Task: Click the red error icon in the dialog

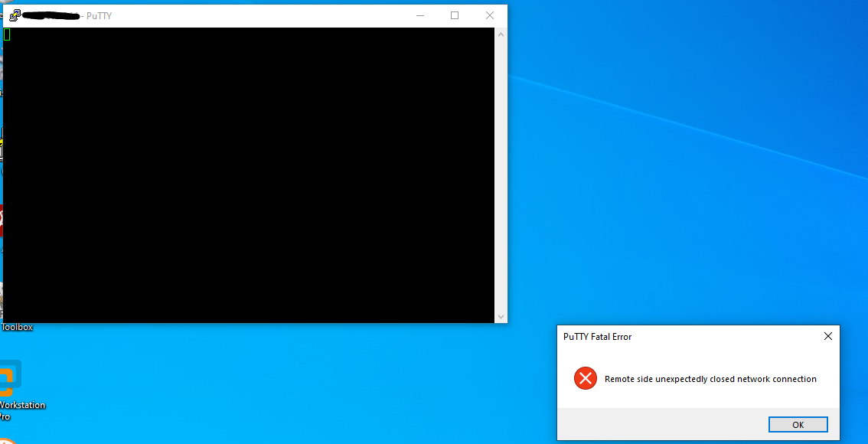Action: point(585,379)
